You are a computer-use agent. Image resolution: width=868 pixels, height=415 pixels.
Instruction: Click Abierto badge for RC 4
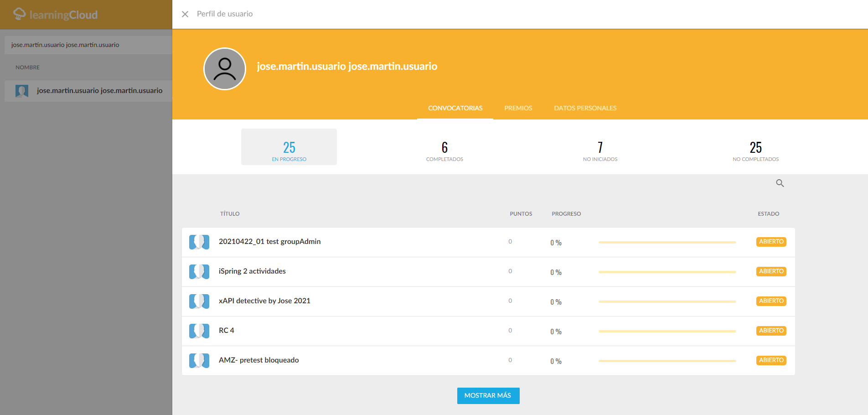tap(771, 331)
